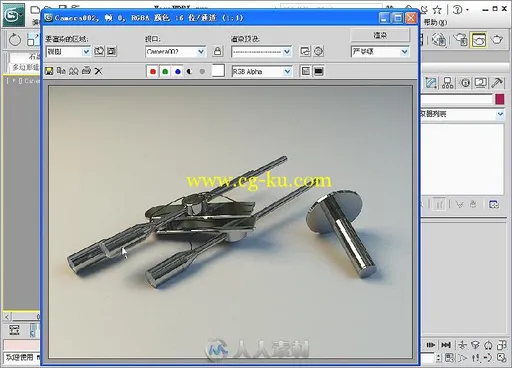This screenshot has width=512, height=368.
Task: Click the next frame playback button
Action: (x=431, y=345)
